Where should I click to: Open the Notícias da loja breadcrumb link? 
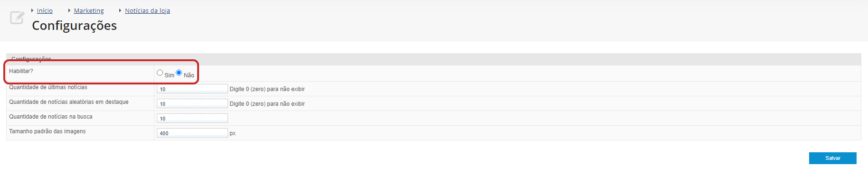coord(147,10)
